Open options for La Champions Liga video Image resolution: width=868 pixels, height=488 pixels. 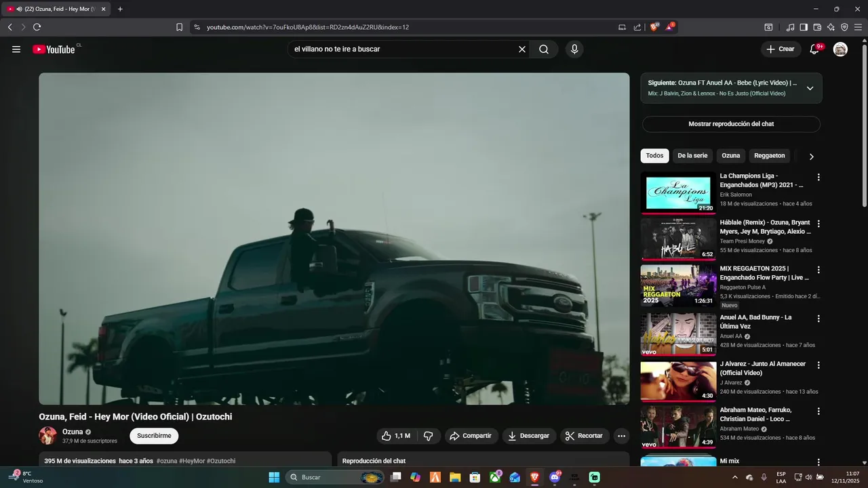coord(818,177)
